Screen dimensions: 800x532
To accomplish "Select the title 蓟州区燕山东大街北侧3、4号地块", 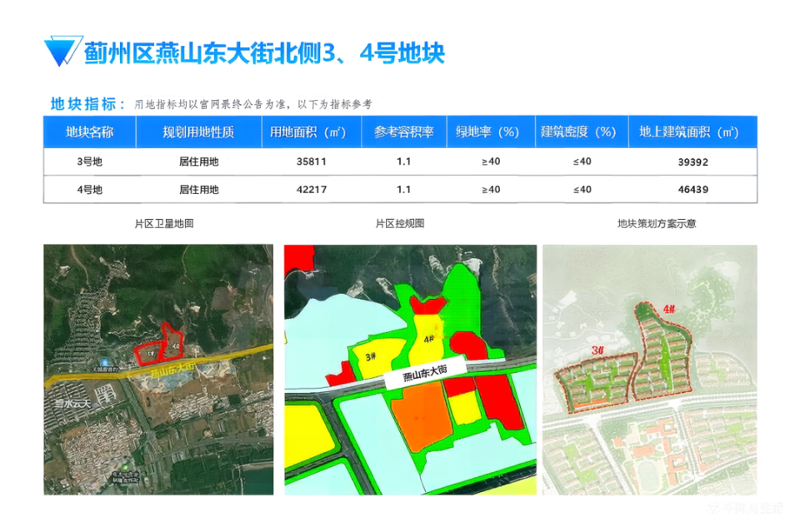I will 264,53.
